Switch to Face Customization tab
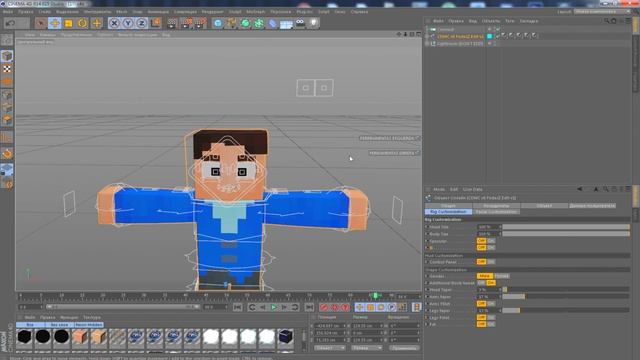 (496, 212)
